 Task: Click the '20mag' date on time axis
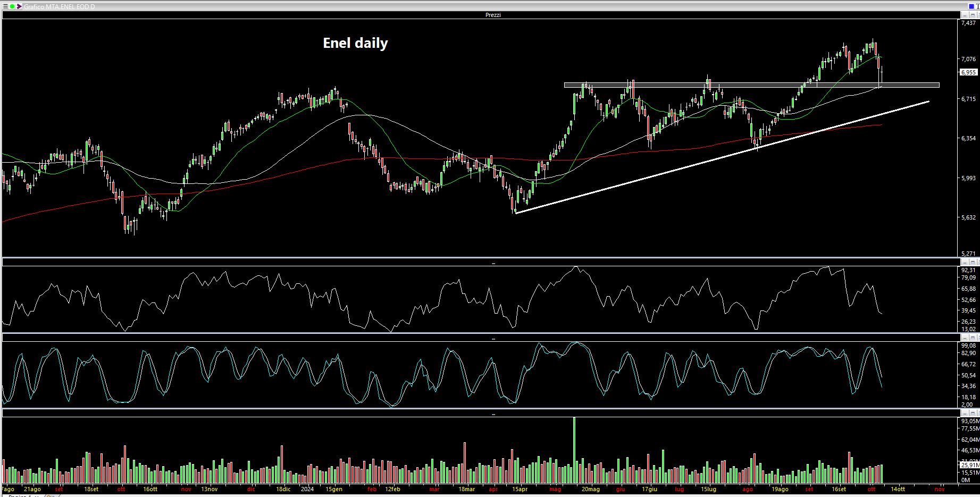(x=591, y=489)
